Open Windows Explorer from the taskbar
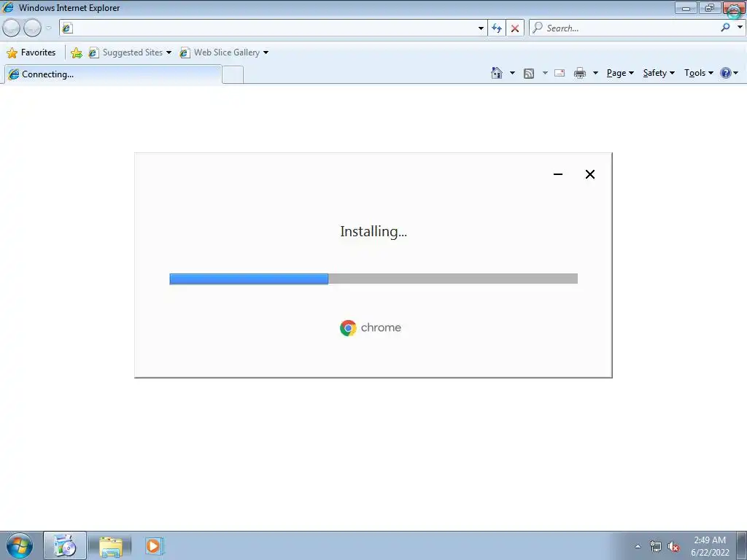The height and width of the screenshot is (560, 747). [x=111, y=546]
